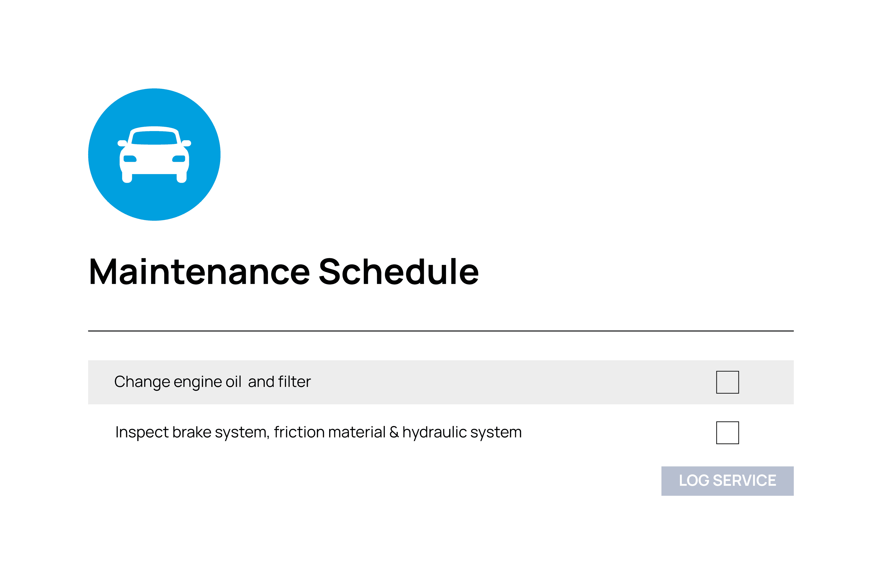Click the windshield of the car icon
This screenshot has width=882, height=588.
click(154, 138)
